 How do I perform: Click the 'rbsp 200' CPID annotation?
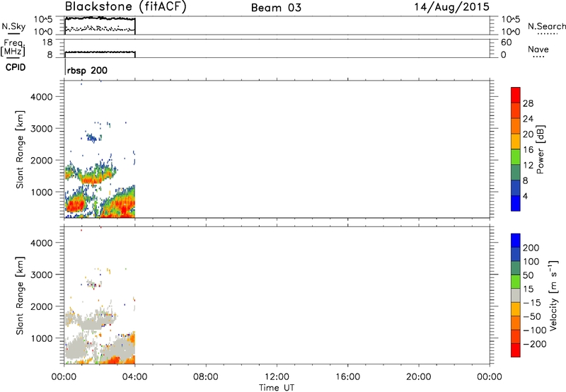87,70
